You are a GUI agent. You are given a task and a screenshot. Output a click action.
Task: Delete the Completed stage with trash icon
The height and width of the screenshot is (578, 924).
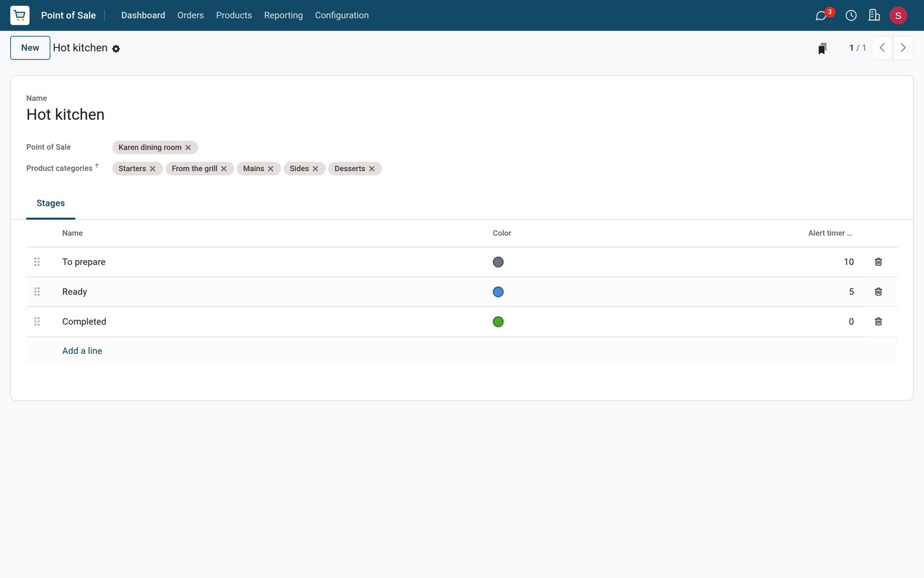point(878,321)
